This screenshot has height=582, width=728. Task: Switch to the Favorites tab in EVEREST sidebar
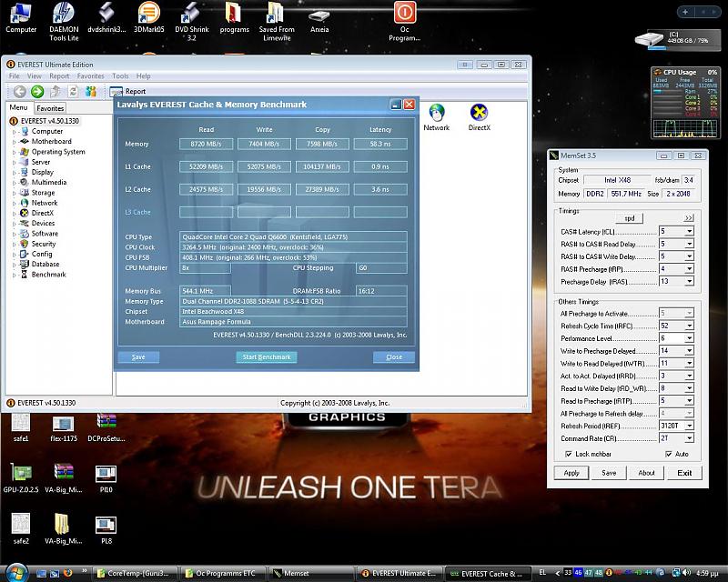click(50, 108)
